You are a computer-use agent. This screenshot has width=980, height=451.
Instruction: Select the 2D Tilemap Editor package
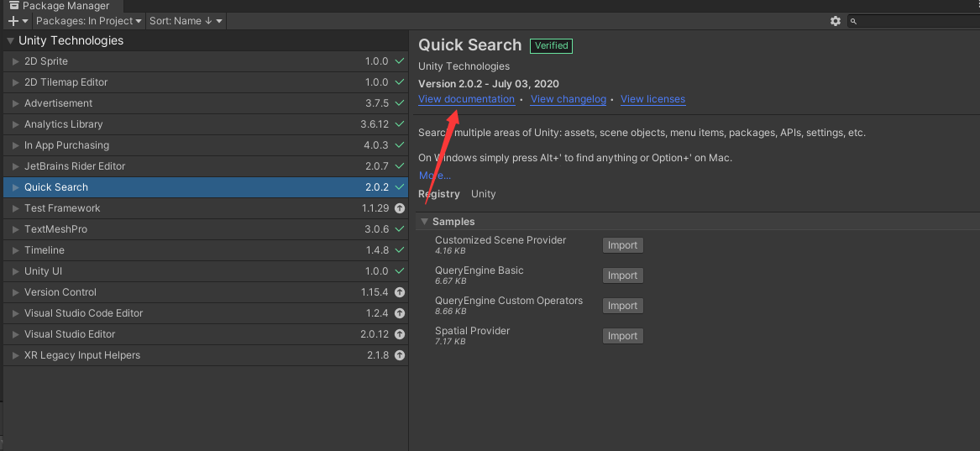coord(206,82)
